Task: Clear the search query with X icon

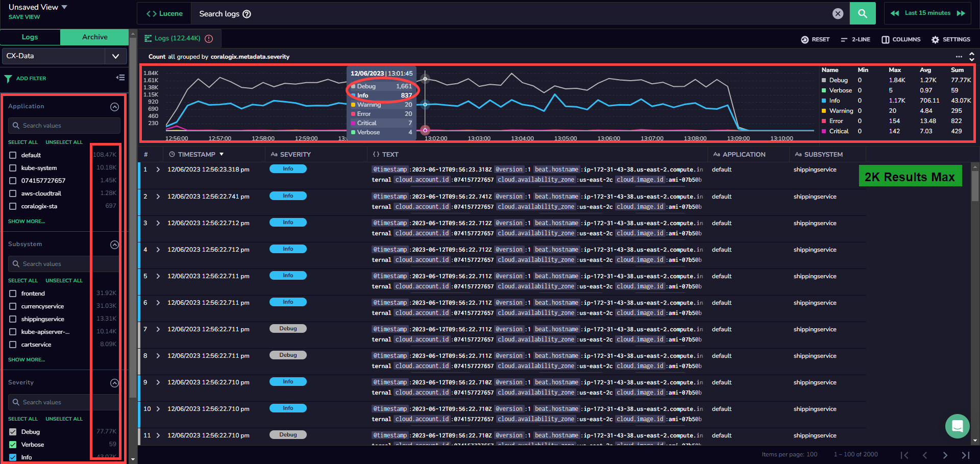Action: [x=838, y=14]
